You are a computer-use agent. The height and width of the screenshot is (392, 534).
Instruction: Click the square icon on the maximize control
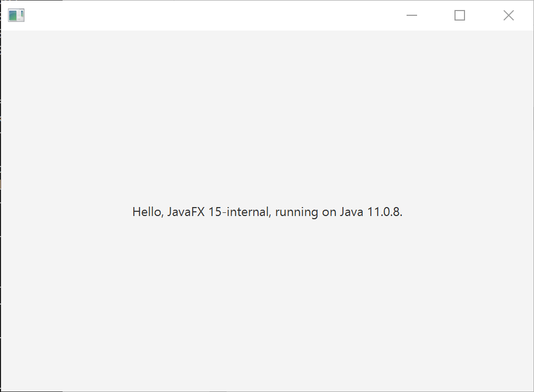(459, 15)
